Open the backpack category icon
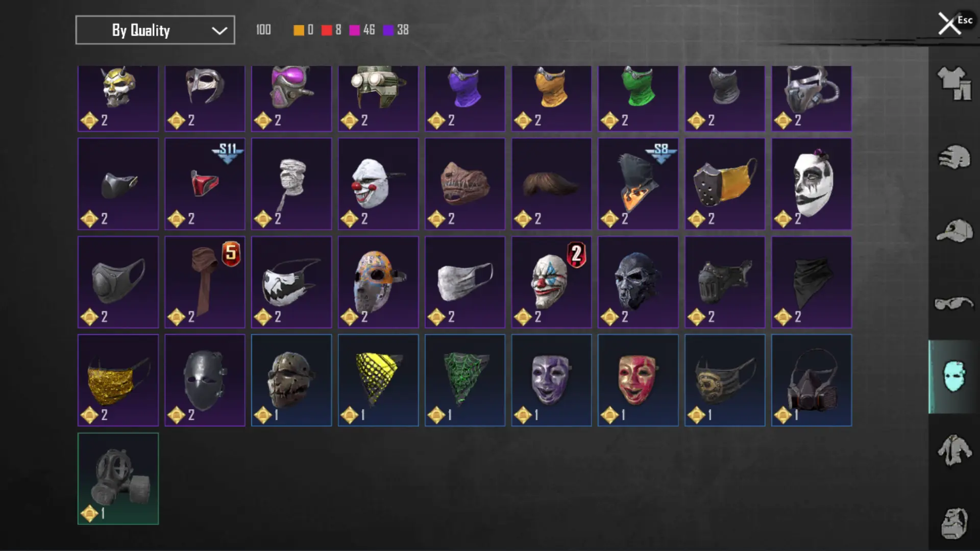The height and width of the screenshot is (551, 980). (954, 523)
